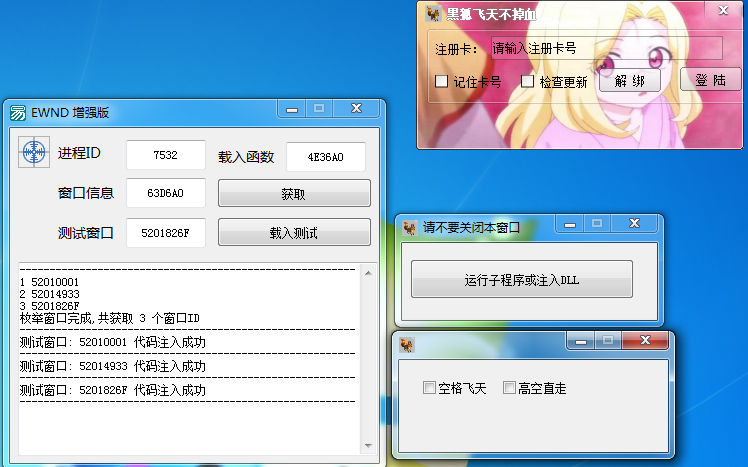Run 运行子程序或注入DLL button

(521, 280)
